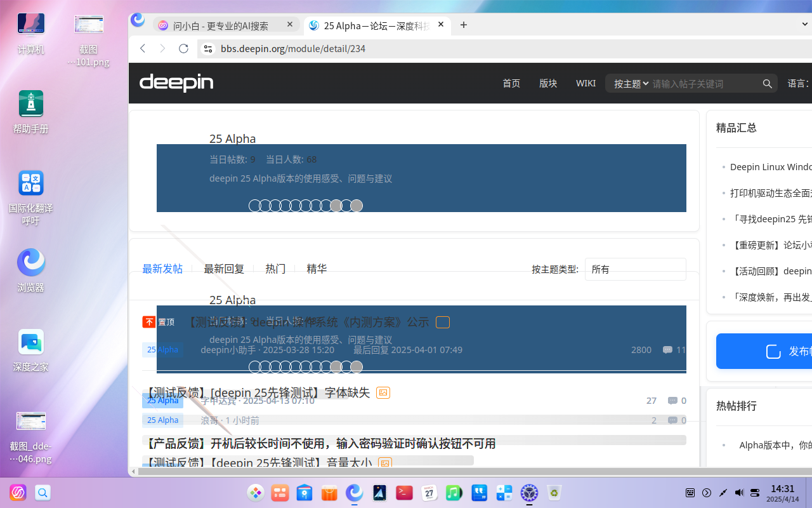812x508 pixels.
Task: Click the volume icon in the system tray
Action: (739, 493)
